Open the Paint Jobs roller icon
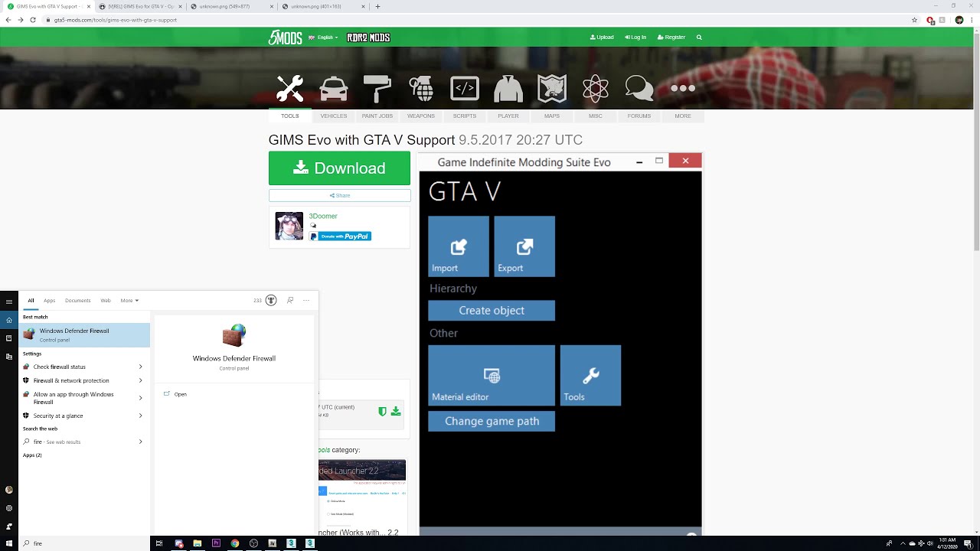The image size is (980, 551). [377, 89]
